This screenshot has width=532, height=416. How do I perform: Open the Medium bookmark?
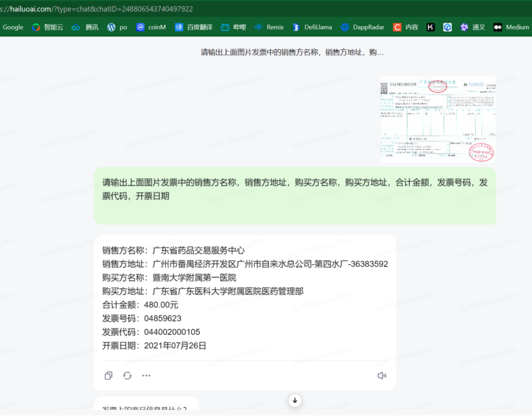tap(512, 27)
